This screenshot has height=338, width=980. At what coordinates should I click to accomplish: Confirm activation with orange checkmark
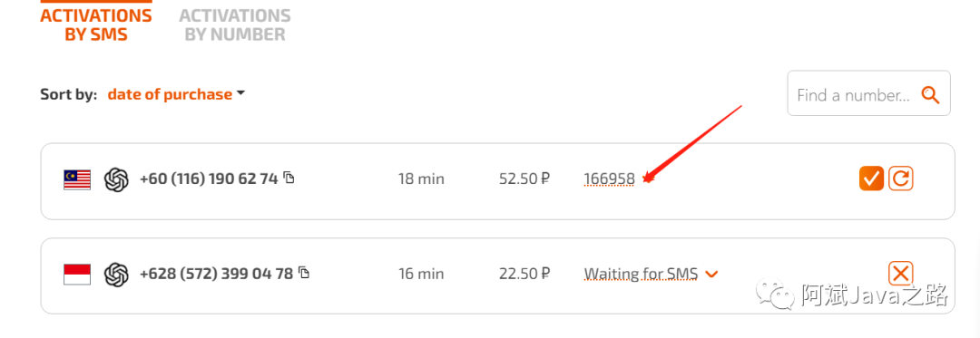click(871, 179)
